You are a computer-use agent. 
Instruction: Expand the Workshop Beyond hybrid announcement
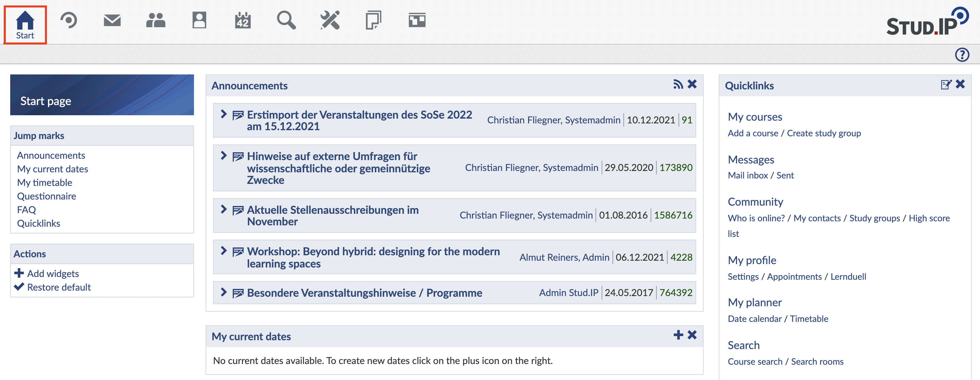pos(224,251)
